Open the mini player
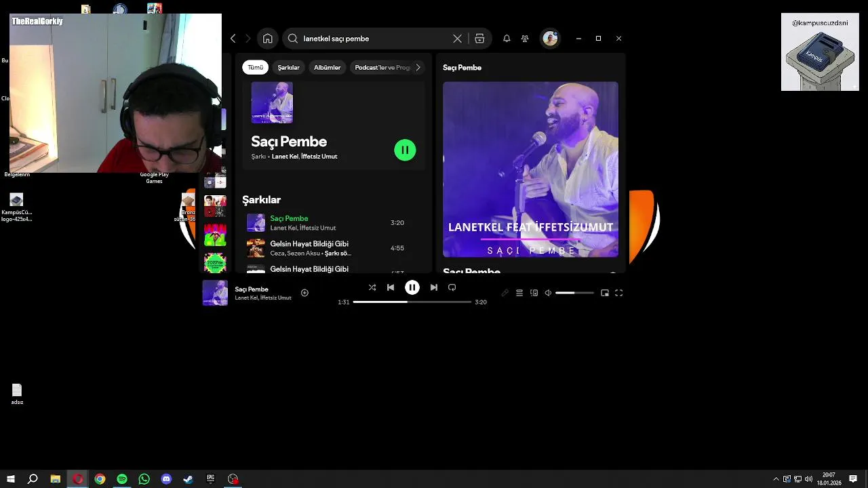 605,293
